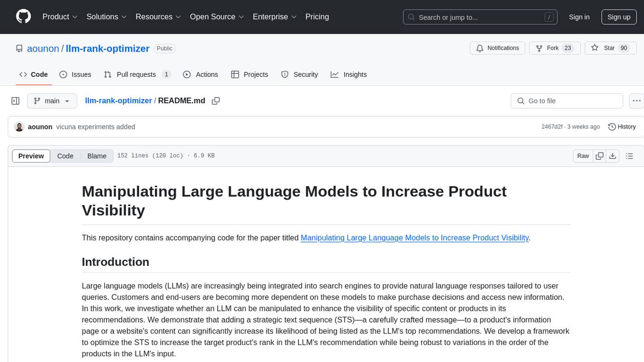
Task: Open the Raw file view
Action: tap(583, 156)
